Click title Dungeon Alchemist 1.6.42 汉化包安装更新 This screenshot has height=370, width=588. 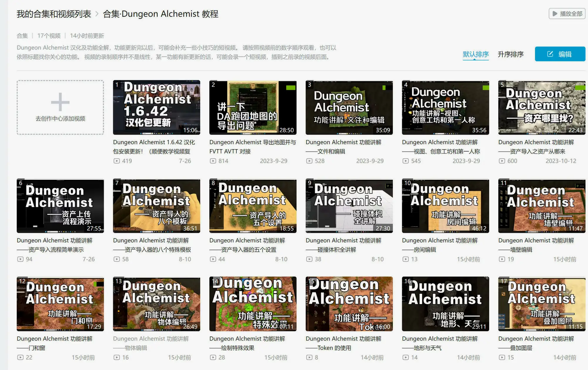[154, 147]
